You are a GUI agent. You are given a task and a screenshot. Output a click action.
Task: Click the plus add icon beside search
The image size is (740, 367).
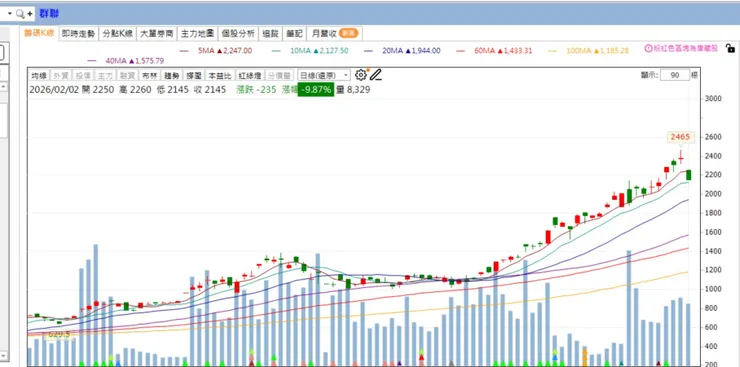tap(30, 14)
